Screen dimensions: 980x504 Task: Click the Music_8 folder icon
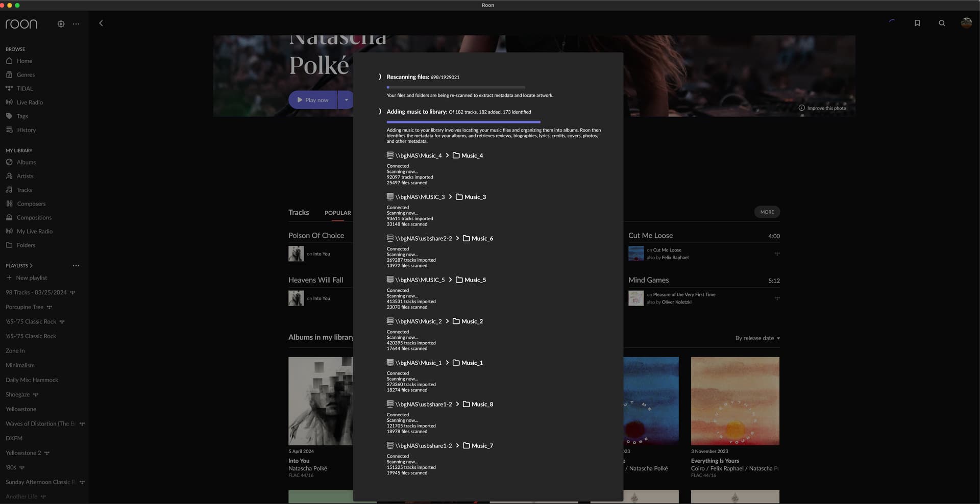pyautogui.click(x=467, y=404)
